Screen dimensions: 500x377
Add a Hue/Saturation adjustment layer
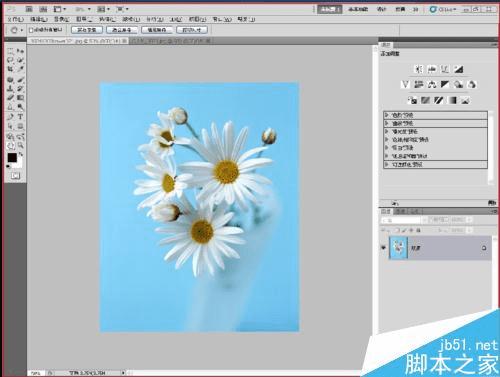[x=419, y=84]
